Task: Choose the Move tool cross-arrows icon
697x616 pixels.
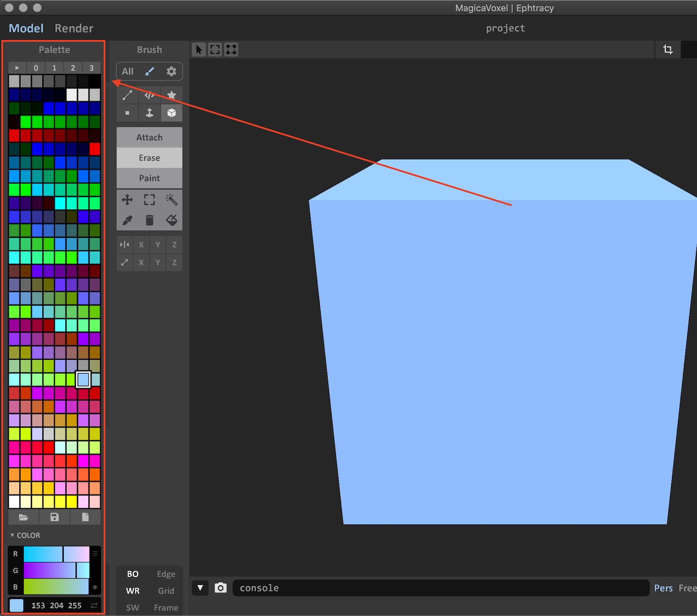Action: [x=127, y=200]
